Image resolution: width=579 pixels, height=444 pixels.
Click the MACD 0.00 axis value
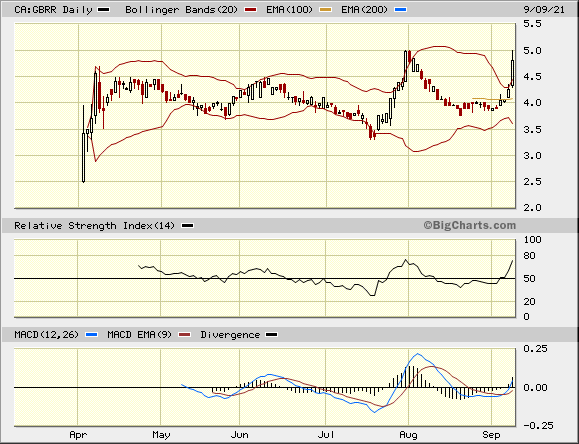tap(535, 387)
